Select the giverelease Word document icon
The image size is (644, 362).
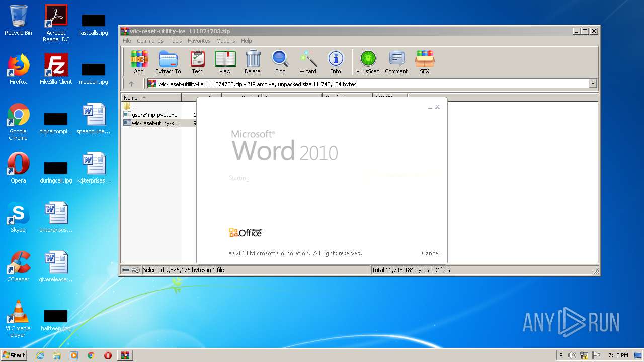(x=56, y=266)
